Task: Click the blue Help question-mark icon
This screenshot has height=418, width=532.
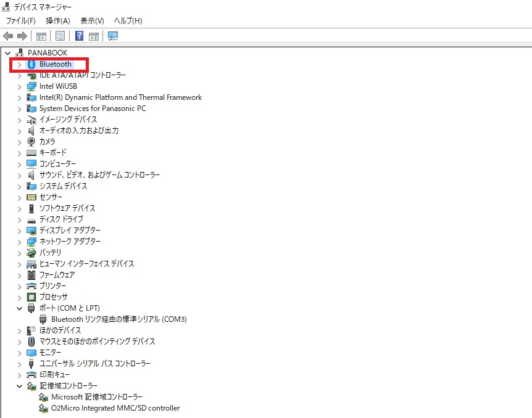Action: (x=79, y=36)
